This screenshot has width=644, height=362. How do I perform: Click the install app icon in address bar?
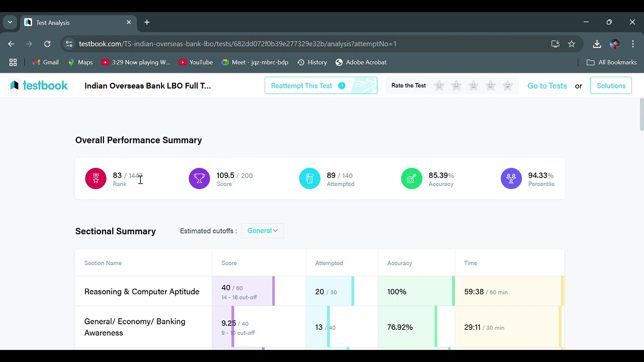point(555,44)
